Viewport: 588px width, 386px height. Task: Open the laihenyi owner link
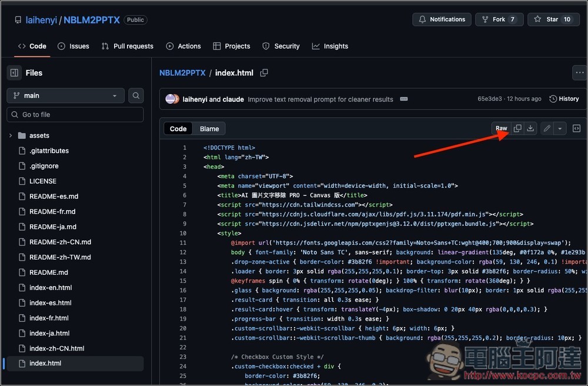[x=41, y=20]
